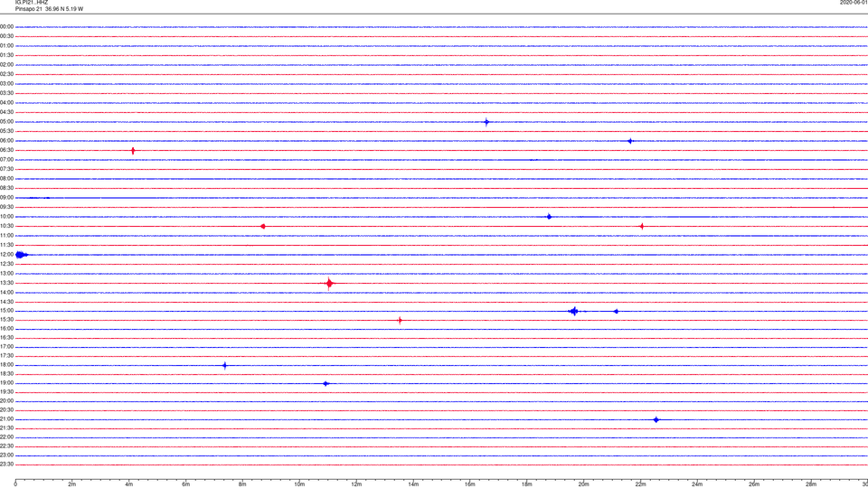Click the 18:00 time label

[6, 364]
